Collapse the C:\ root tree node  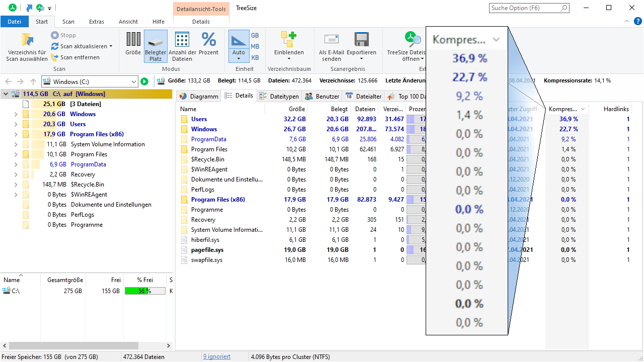pos(6,94)
